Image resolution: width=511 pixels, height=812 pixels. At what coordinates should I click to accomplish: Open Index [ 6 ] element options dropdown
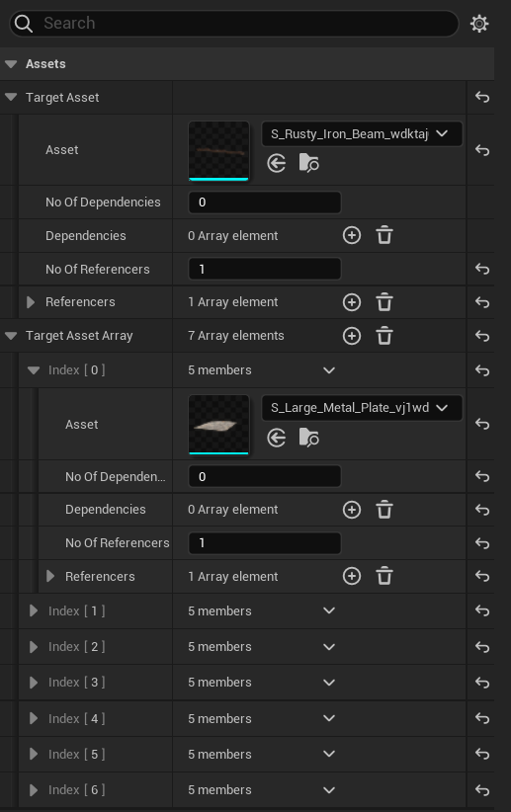pyautogui.click(x=329, y=789)
